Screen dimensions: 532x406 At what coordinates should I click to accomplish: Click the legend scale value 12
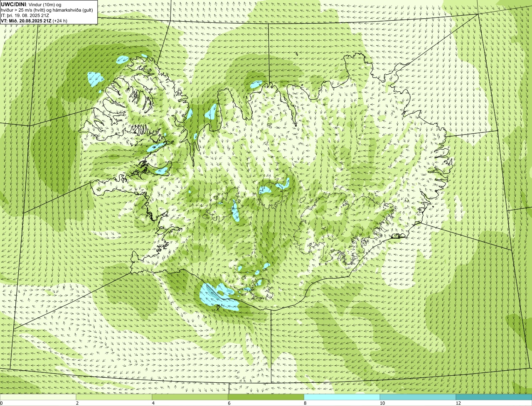(x=458, y=403)
